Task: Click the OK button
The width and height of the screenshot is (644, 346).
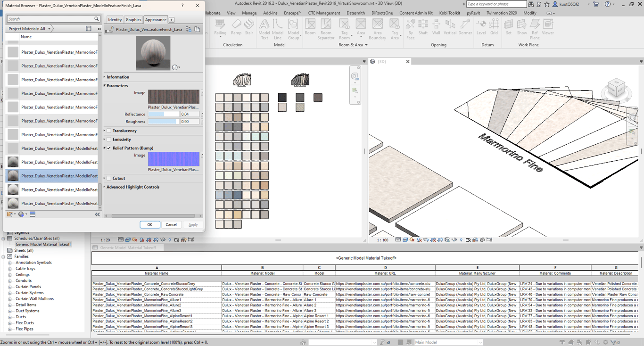Action: [x=149, y=225]
